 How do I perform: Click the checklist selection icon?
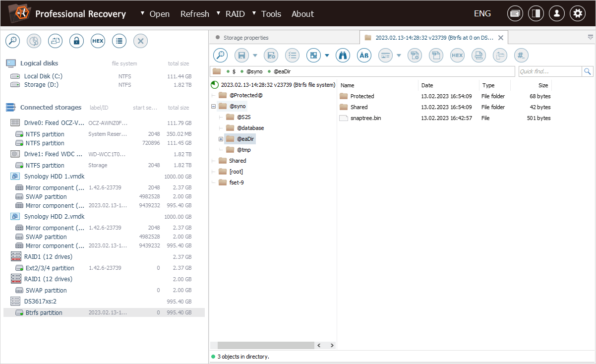[x=293, y=56]
